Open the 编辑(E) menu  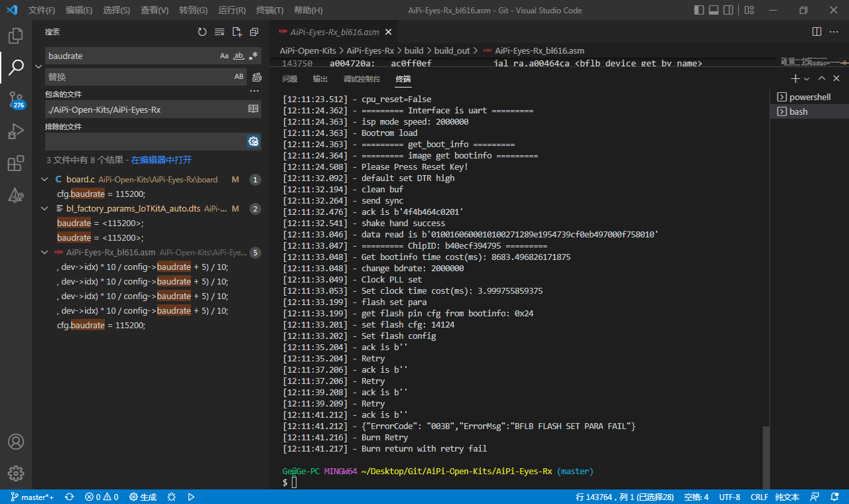(x=80, y=11)
